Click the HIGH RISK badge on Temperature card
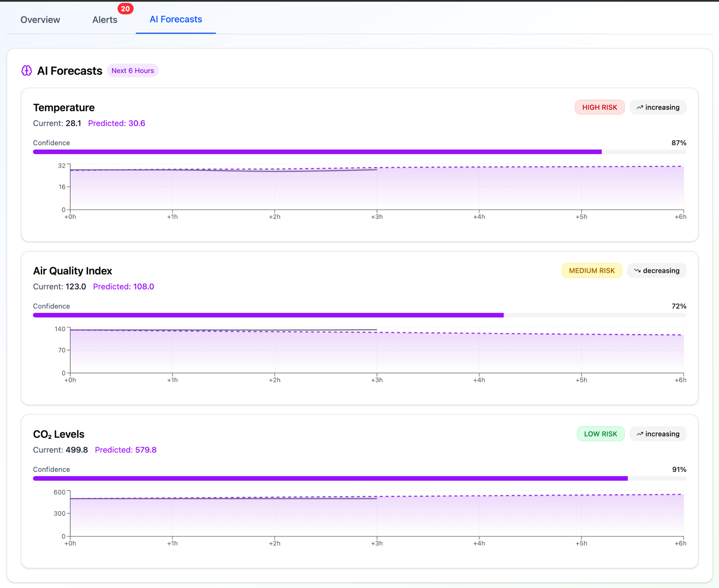The image size is (719, 588). [x=599, y=107]
